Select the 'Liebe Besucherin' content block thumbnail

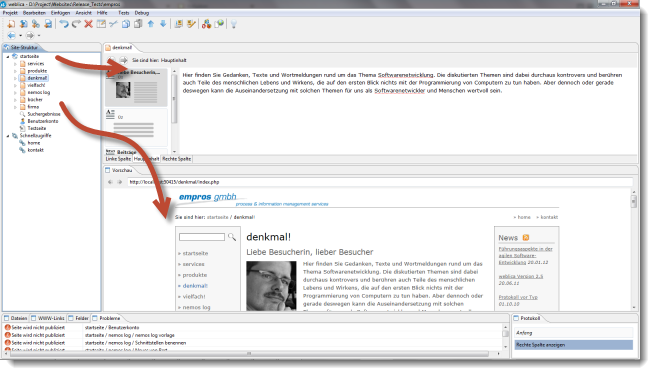tap(137, 87)
